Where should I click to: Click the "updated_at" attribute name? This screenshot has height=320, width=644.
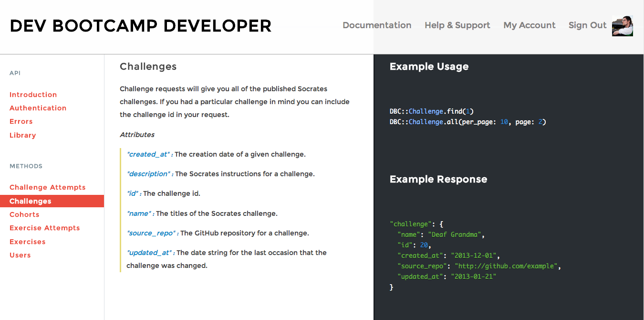tap(148, 253)
